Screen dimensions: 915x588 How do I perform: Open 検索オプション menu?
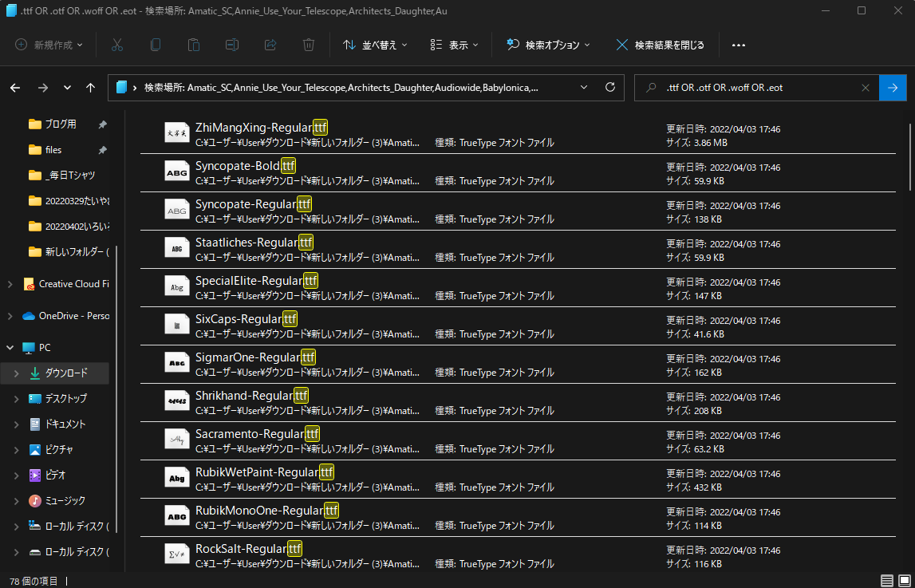549,45
